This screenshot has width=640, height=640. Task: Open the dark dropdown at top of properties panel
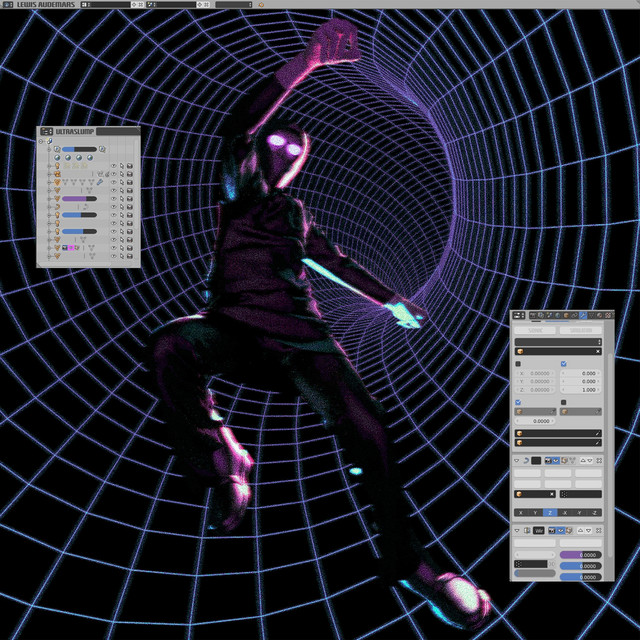pos(558,341)
